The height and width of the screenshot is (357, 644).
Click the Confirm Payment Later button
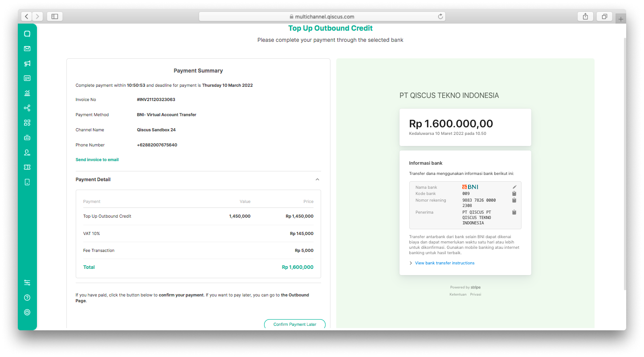(294, 324)
